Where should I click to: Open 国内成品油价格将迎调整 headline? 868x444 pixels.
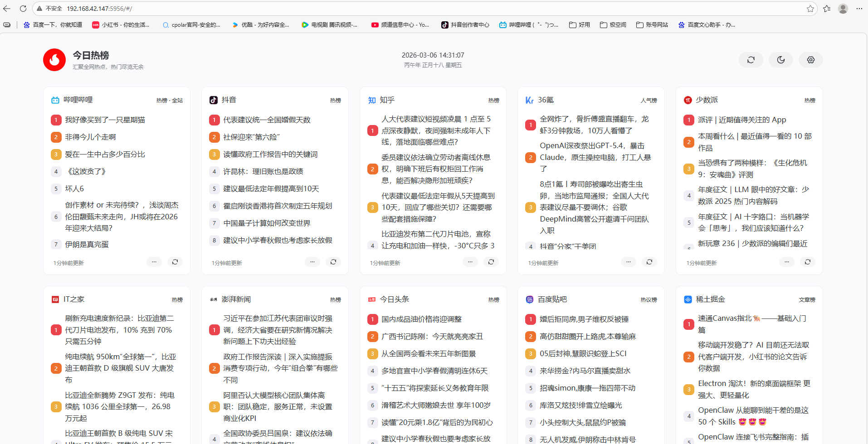pos(421,319)
